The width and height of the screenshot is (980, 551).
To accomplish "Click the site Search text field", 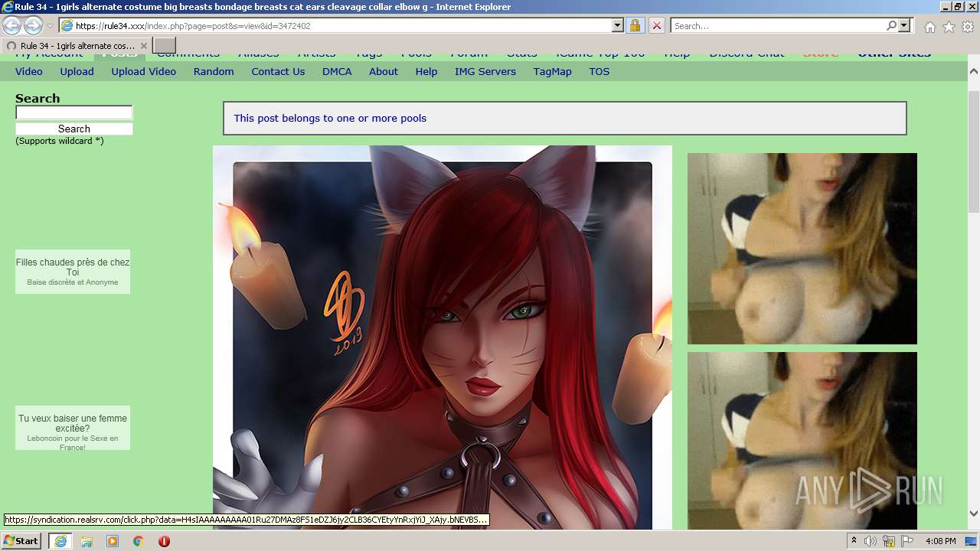I will point(74,112).
